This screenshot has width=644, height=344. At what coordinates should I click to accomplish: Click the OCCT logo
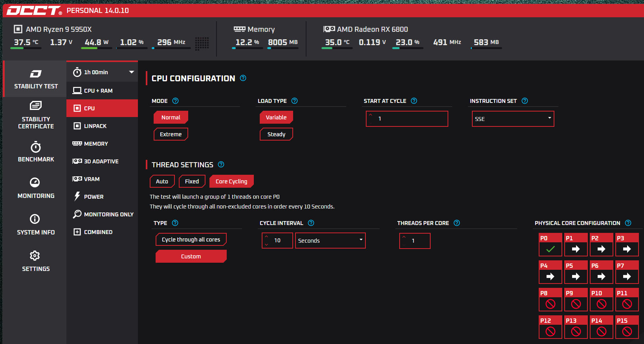(34, 11)
